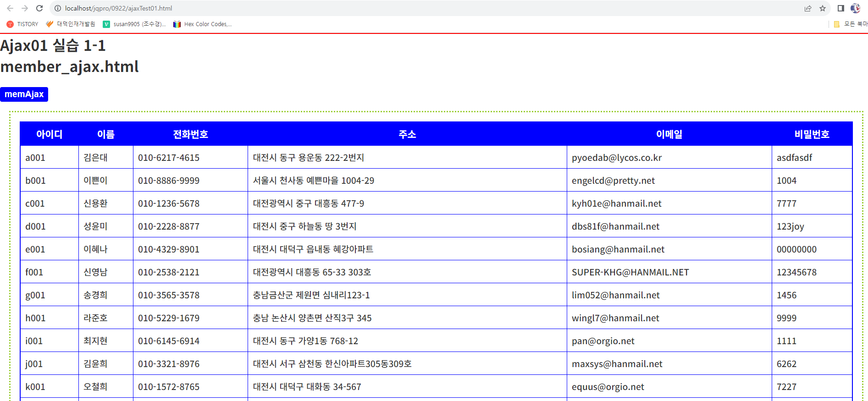This screenshot has width=868, height=401.
Task: Bookmark this page with star icon
Action: point(823,8)
